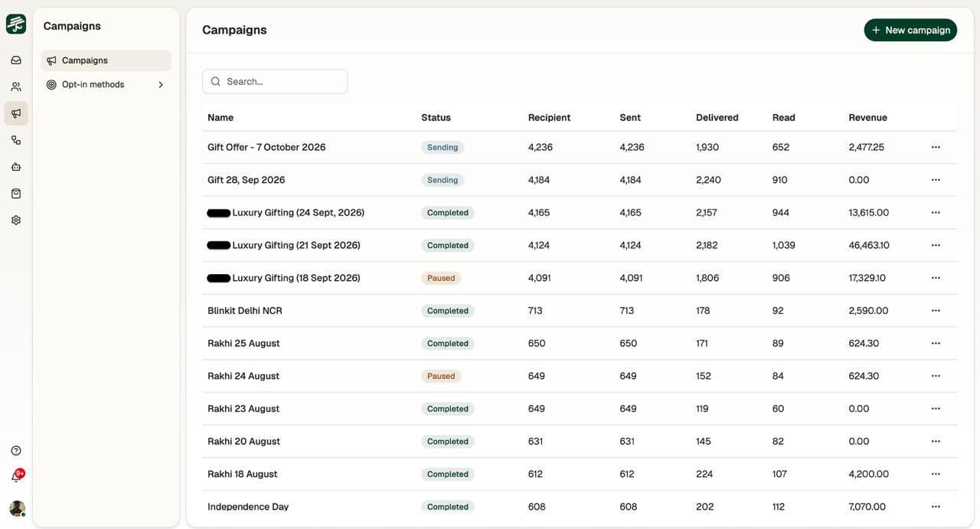980x529 pixels.
Task: Open the Rakhi 25 August campaign
Action: point(243,344)
